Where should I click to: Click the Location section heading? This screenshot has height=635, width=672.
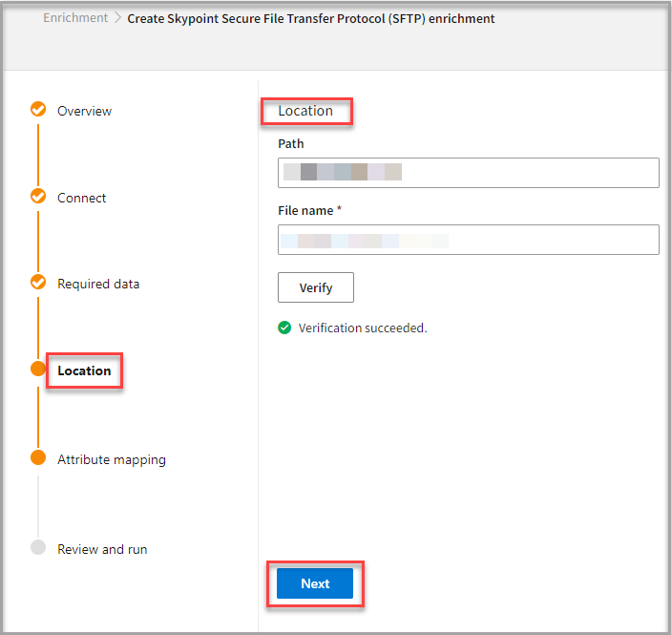pyautogui.click(x=305, y=111)
